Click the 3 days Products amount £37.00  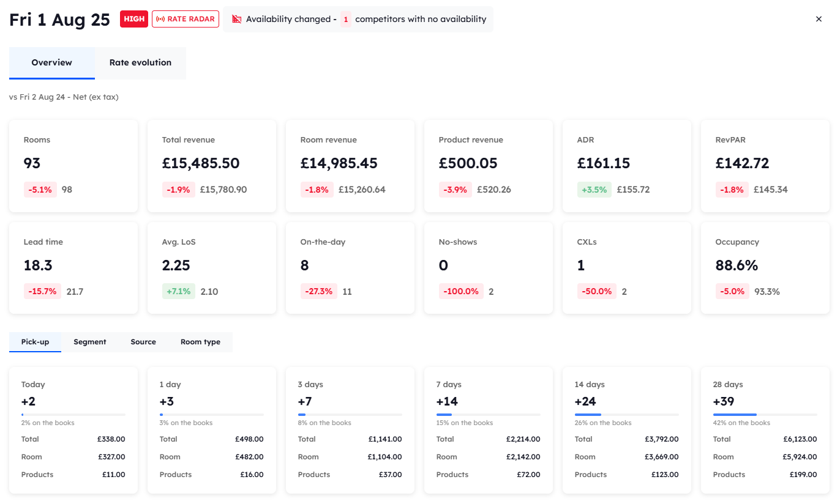[390, 475]
